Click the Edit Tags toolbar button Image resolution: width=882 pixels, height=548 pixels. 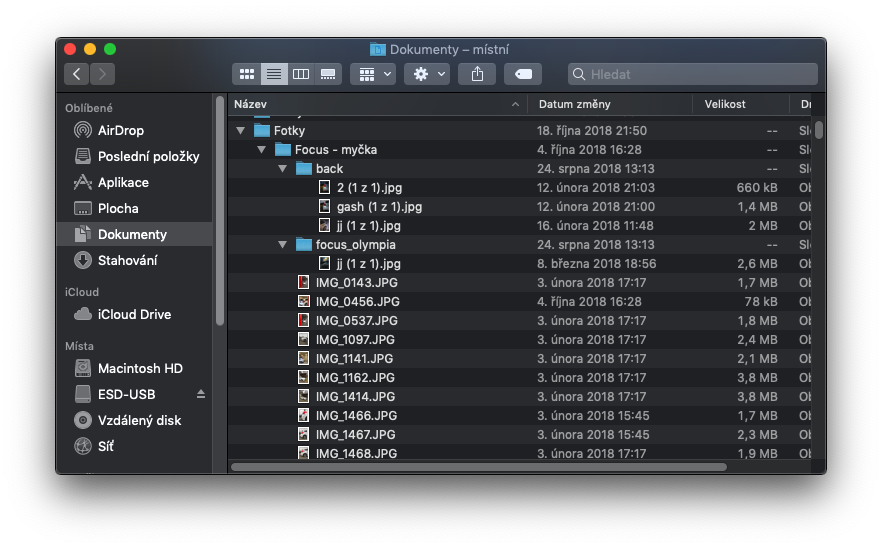tap(523, 74)
